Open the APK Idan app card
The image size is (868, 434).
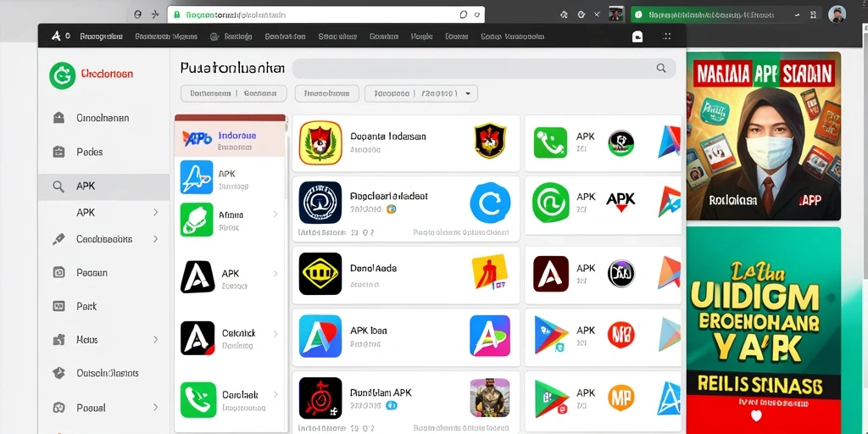pos(406,337)
